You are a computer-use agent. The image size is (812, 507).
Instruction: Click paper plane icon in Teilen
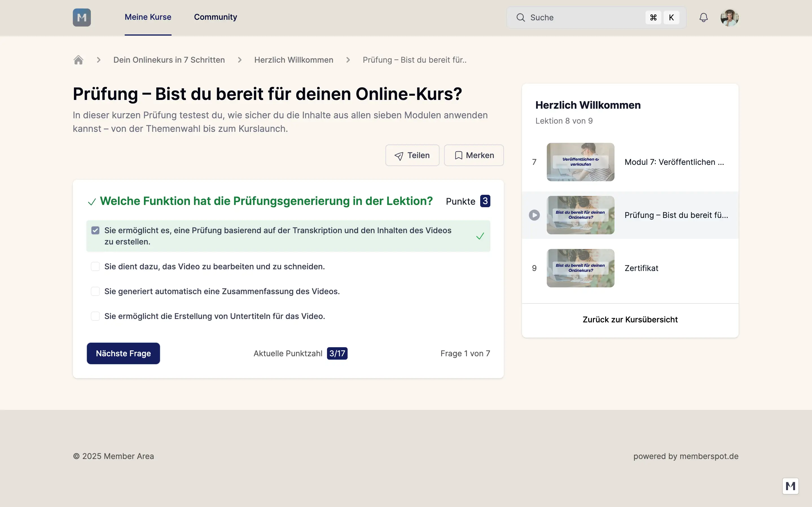(x=399, y=156)
